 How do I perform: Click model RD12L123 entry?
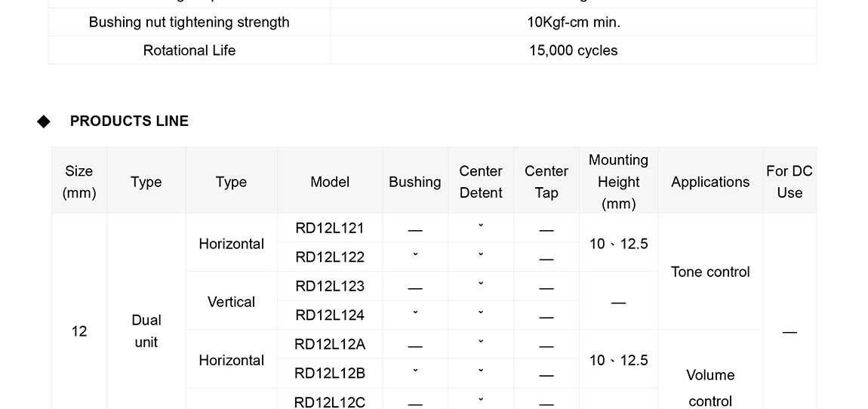point(330,286)
